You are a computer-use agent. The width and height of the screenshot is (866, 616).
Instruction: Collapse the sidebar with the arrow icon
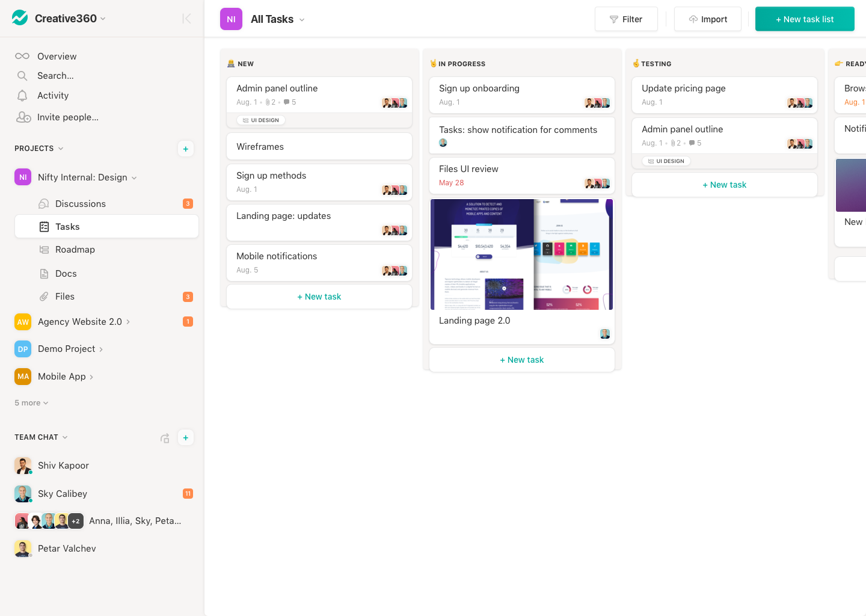click(186, 19)
